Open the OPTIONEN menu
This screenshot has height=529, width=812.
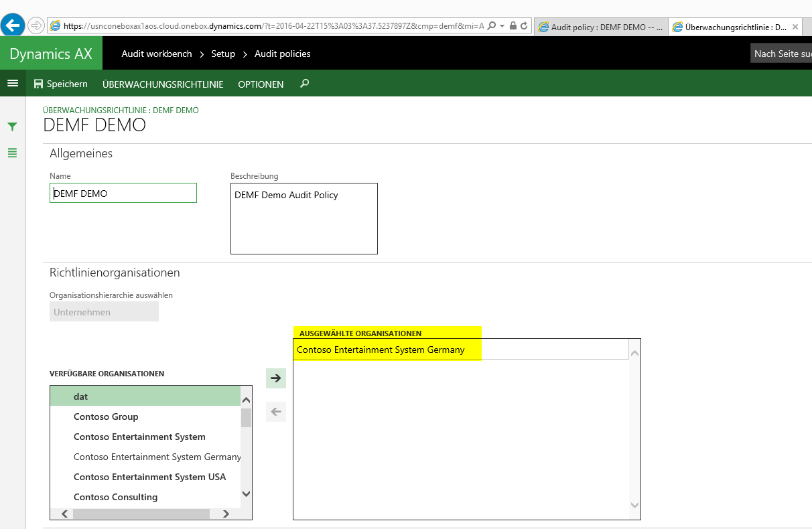coord(261,84)
